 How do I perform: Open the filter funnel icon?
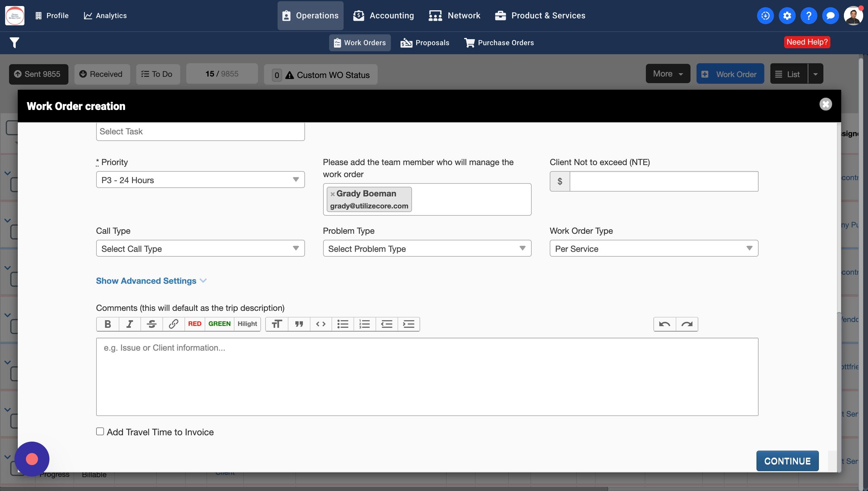pos(14,43)
